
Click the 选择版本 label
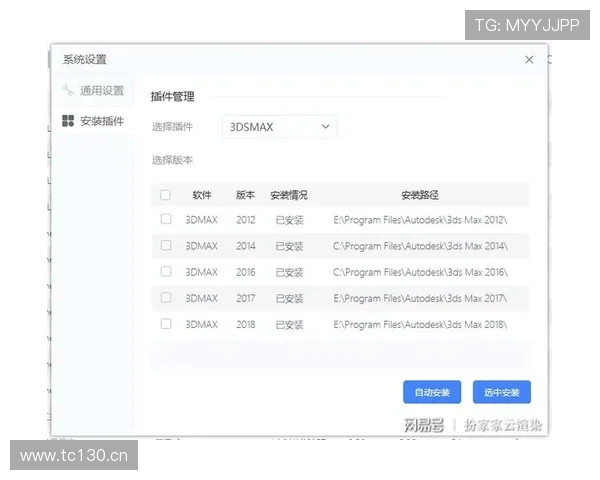172,160
